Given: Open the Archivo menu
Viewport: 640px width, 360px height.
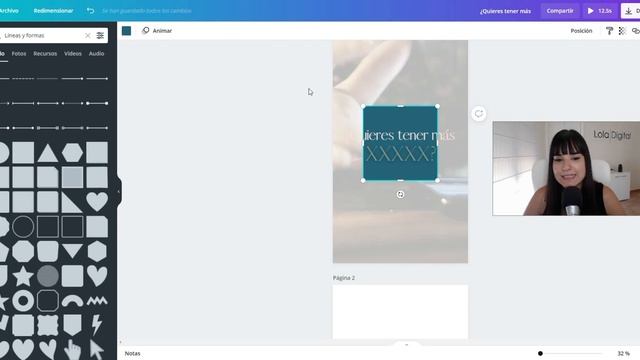Looking at the screenshot, I should [x=9, y=11].
